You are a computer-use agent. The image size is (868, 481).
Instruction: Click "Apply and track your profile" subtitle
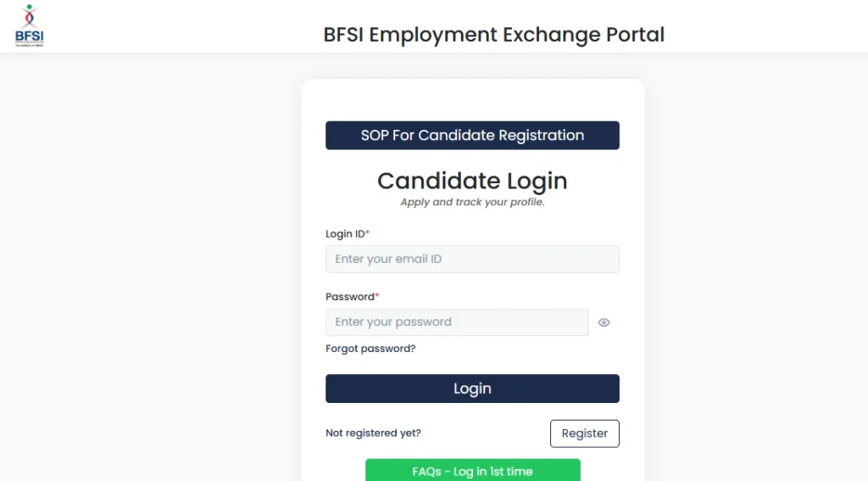[x=472, y=203]
